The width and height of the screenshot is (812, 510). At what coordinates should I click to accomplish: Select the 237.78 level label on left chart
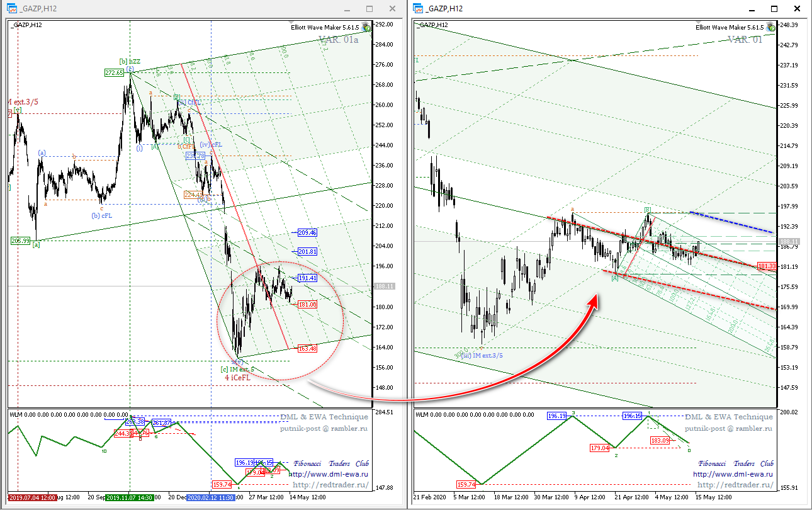[195, 156]
